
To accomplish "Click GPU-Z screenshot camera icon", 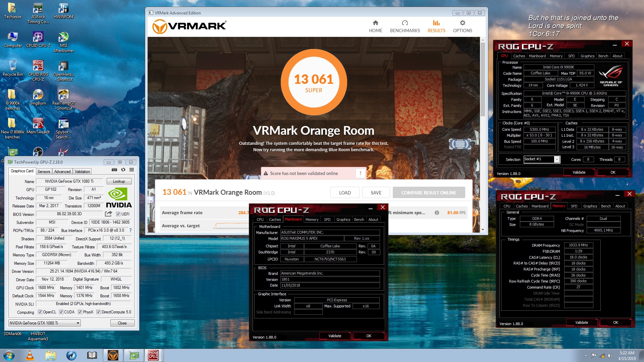I will 114,170.
